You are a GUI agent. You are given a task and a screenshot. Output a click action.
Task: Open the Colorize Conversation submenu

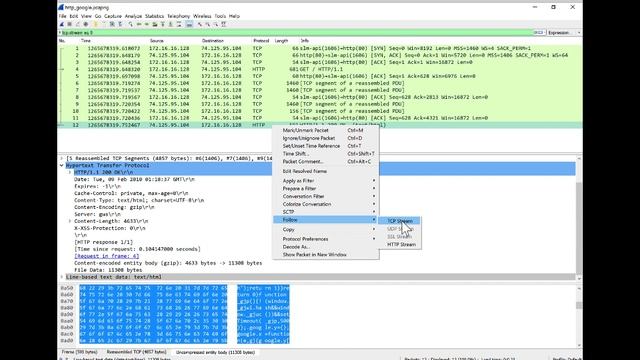pos(326,204)
